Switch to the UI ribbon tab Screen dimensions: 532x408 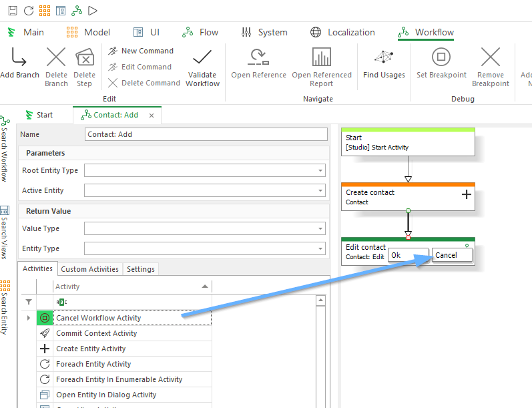click(146, 32)
